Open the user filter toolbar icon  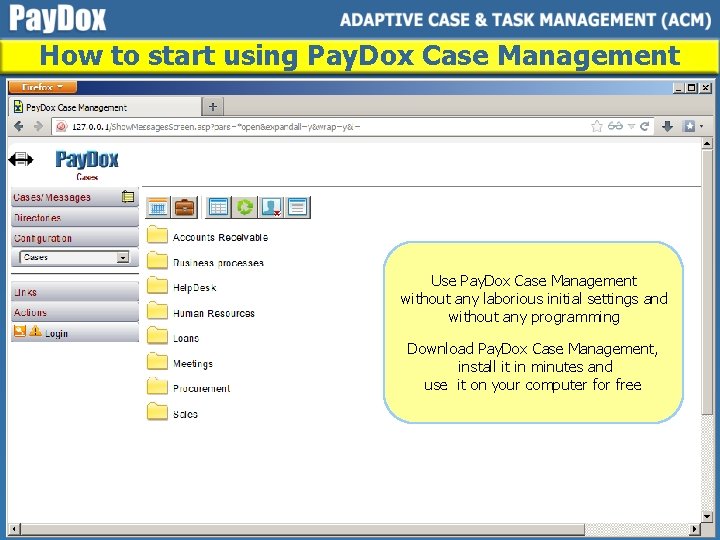[x=271, y=207]
